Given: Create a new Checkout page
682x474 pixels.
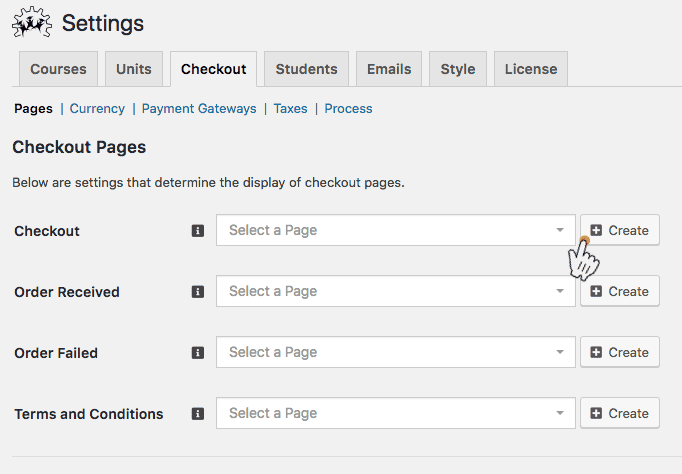Looking at the screenshot, I should point(620,230).
